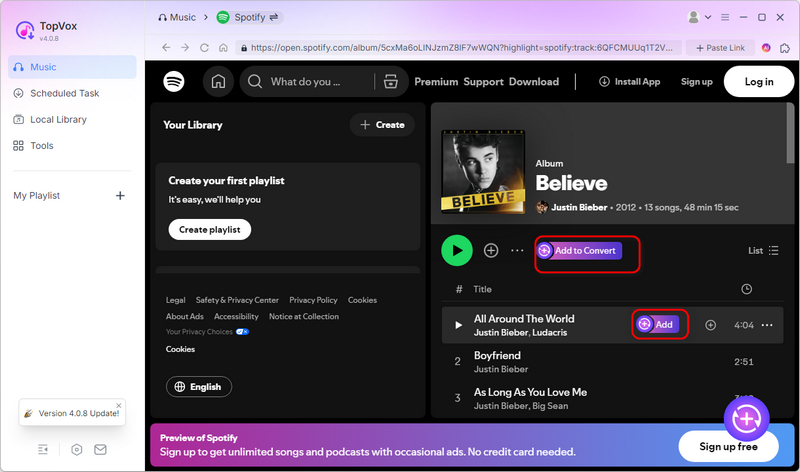This screenshot has height=472, width=800.
Task: Play the track All Around The World
Action: [x=458, y=325]
